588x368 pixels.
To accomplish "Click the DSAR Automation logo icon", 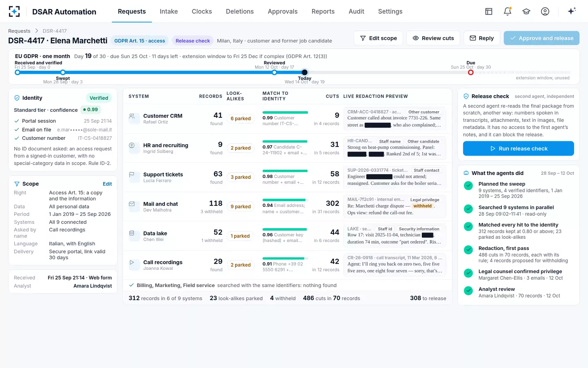I will point(14,11).
